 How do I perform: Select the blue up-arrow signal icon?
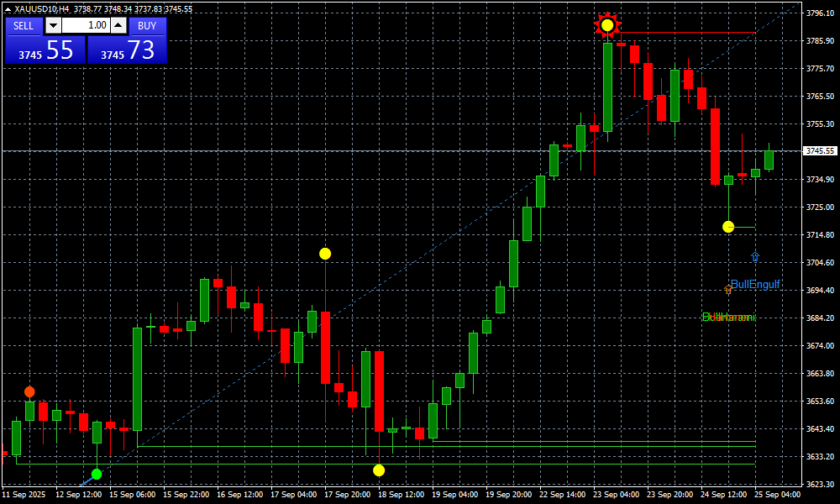click(754, 257)
